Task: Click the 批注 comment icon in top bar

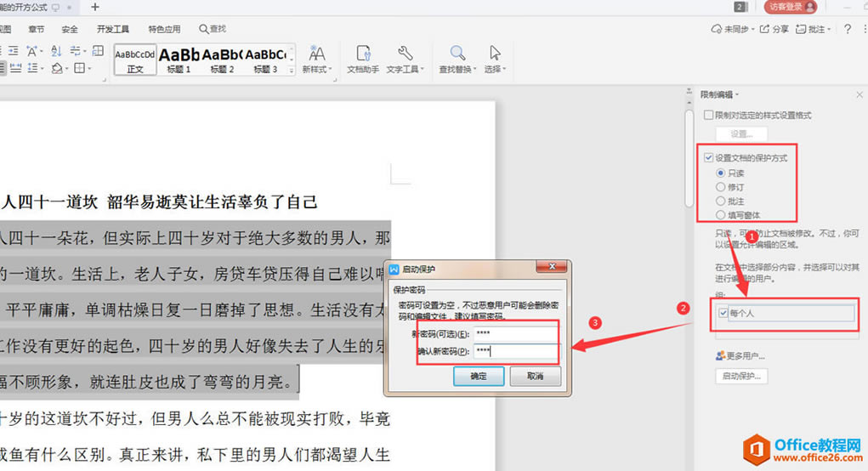Action: [x=801, y=29]
